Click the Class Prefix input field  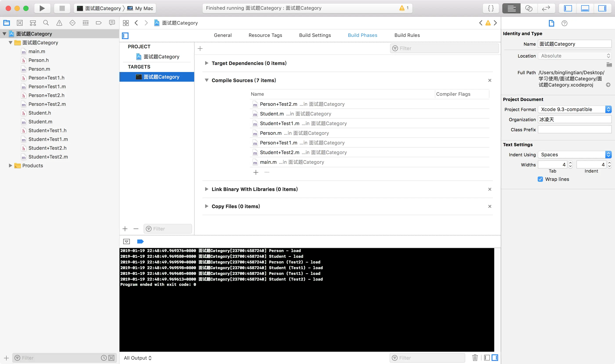click(x=574, y=130)
